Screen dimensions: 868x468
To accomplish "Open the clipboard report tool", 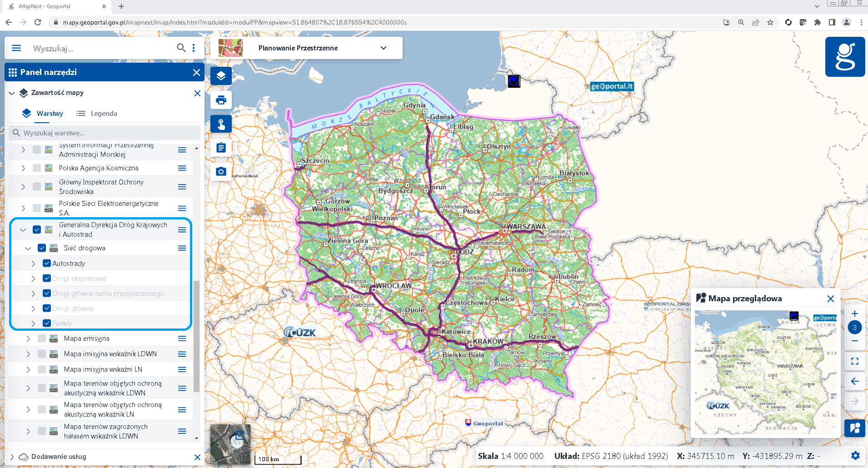I will coord(221,148).
